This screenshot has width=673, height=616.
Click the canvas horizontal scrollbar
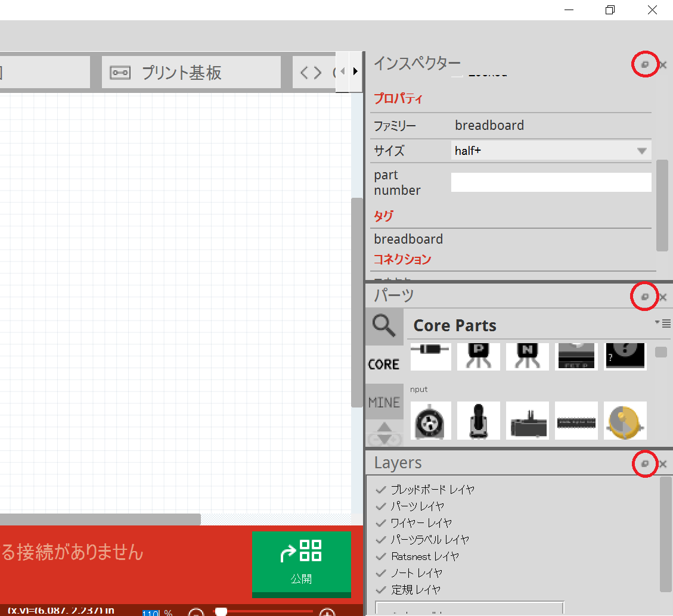pos(100,519)
